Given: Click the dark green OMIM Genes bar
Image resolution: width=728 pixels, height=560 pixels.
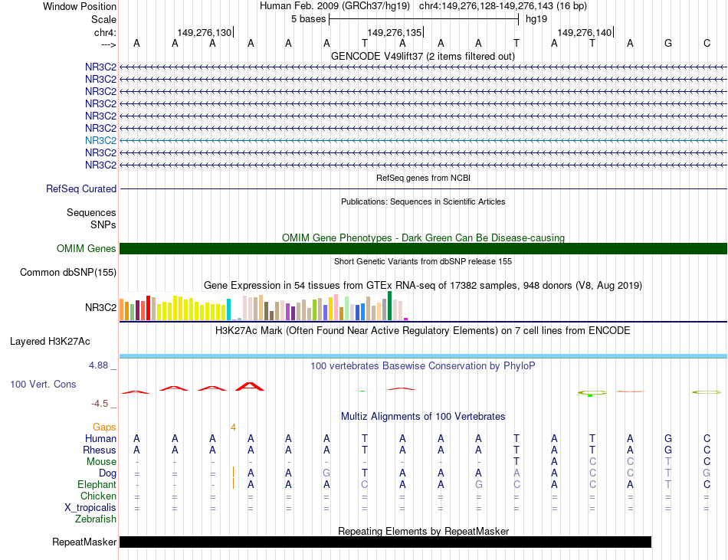Looking at the screenshot, I should pos(423,249).
